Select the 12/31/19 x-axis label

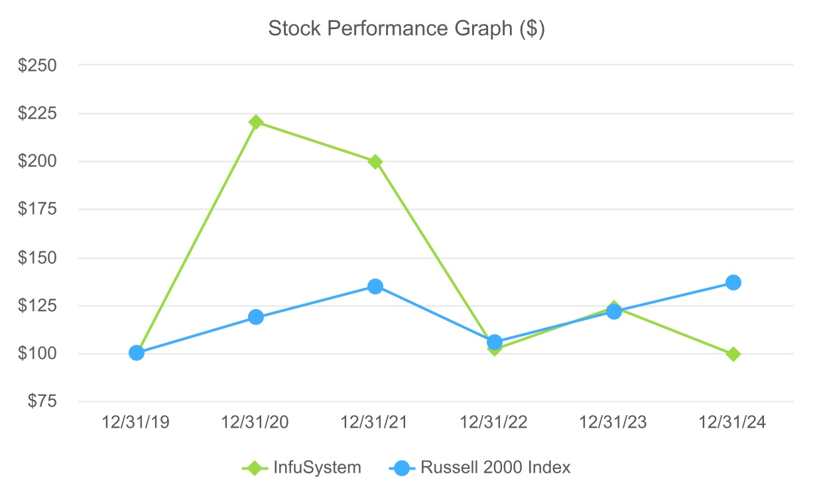click(137, 423)
